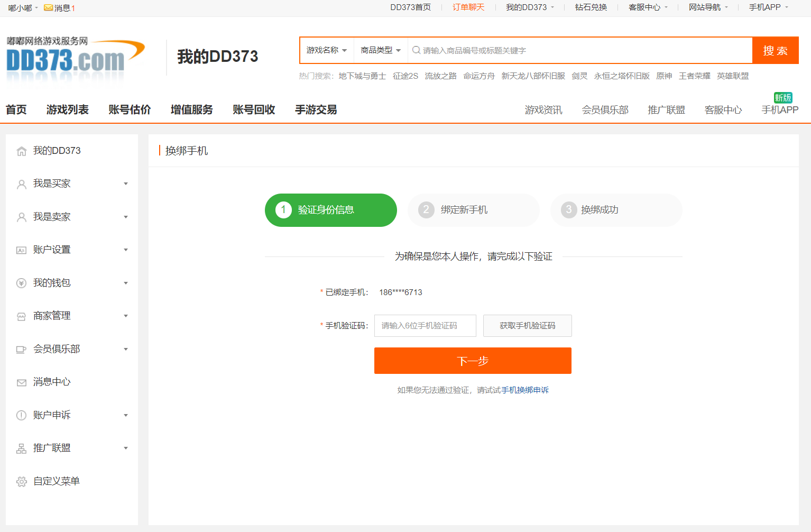The height and width of the screenshot is (532, 811).
Task: Open 会员俱乐部 in the right navigation
Action: tap(605, 110)
